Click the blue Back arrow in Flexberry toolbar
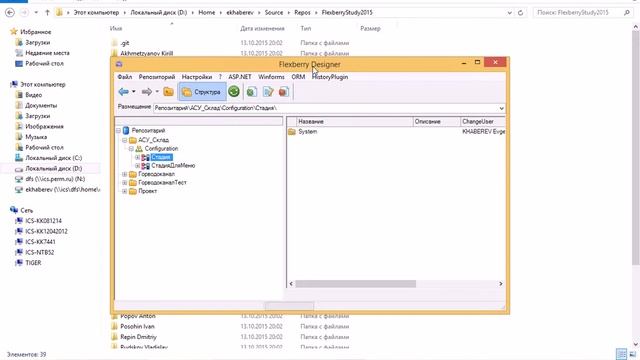Image resolution: width=640 pixels, height=360 pixels. 123,92
